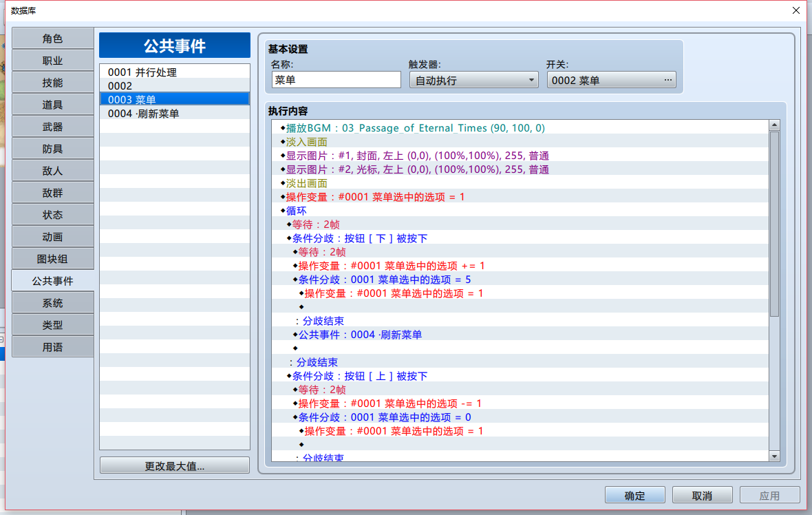Go to the 类型 tab
The height and width of the screenshot is (515, 812).
pos(52,325)
